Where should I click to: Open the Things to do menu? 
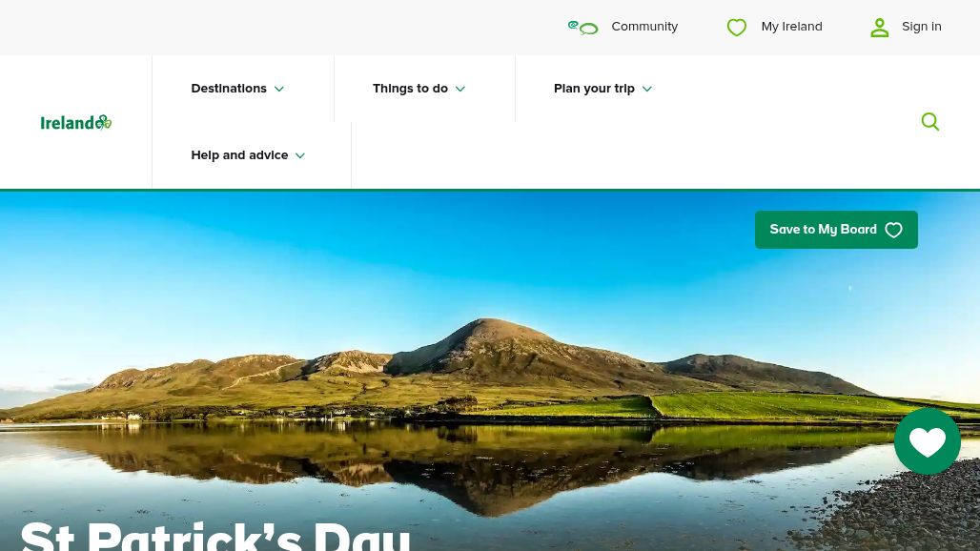pyautogui.click(x=419, y=89)
